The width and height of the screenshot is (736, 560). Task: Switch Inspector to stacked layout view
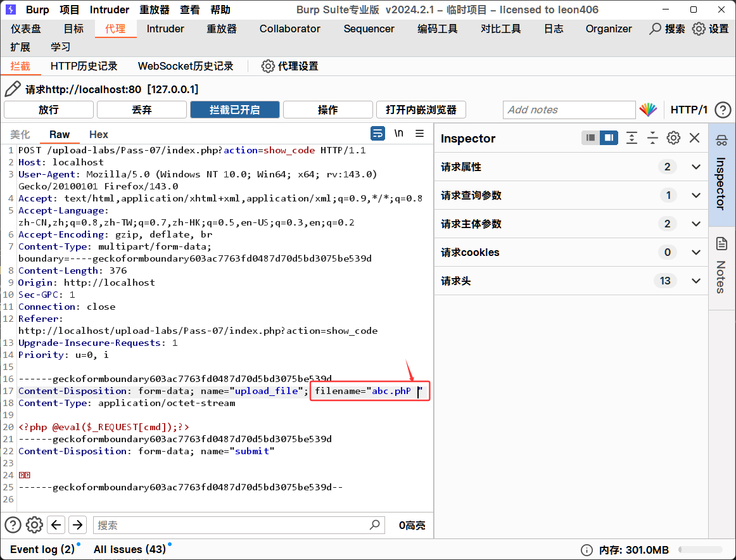[590, 137]
